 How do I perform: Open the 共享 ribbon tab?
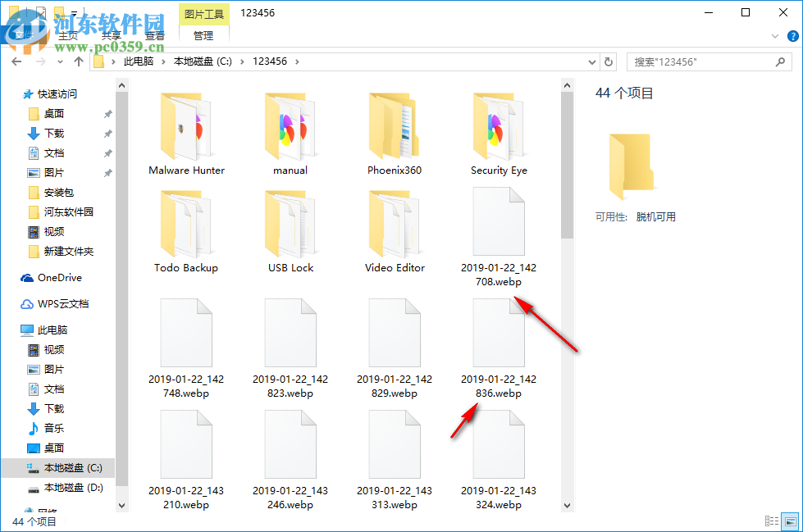point(112,35)
